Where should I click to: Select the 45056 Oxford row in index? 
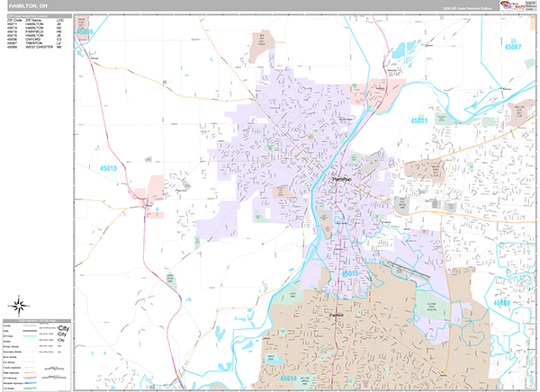36,39
